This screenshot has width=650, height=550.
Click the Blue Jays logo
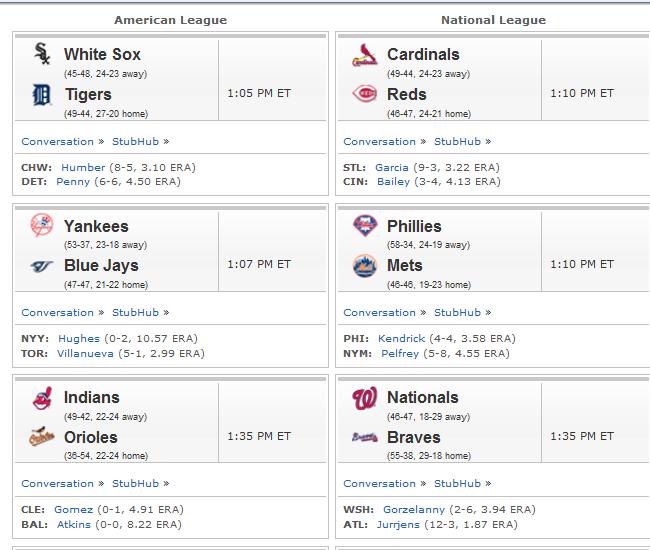41,266
